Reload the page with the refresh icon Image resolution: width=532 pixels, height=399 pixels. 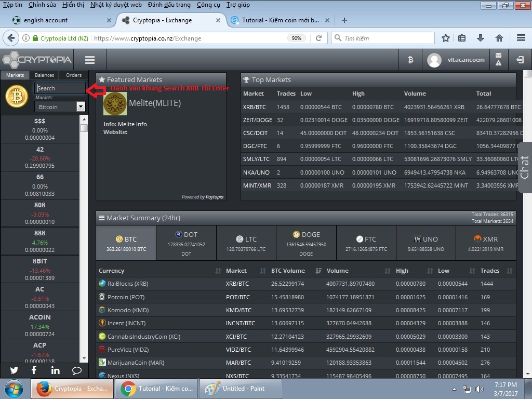pyautogui.click(x=318, y=38)
